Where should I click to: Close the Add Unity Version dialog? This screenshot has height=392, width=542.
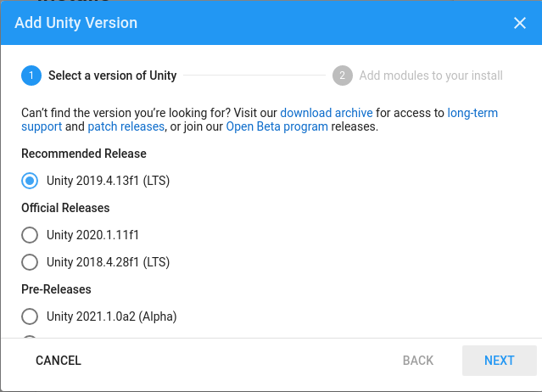(520, 23)
